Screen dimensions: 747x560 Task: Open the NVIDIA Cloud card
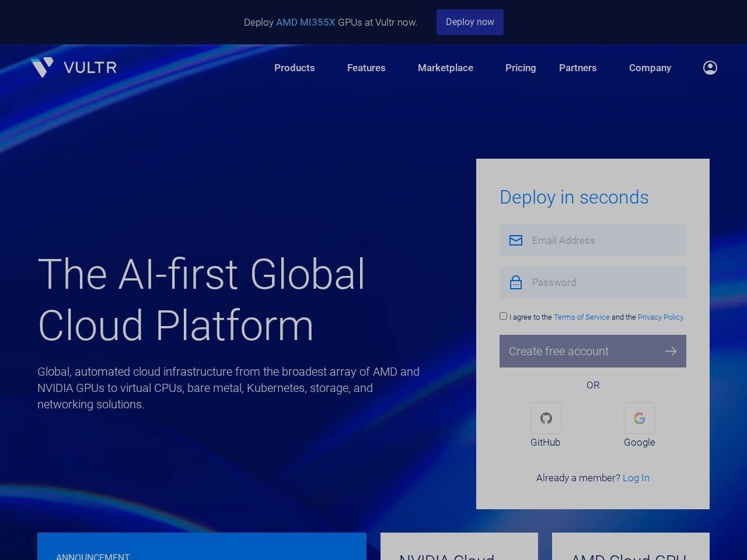pyautogui.click(x=459, y=547)
